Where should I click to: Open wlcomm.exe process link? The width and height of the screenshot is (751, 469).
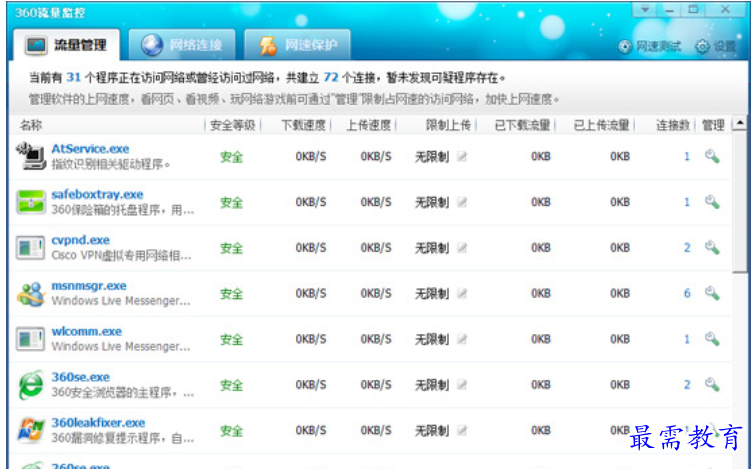[86, 331]
